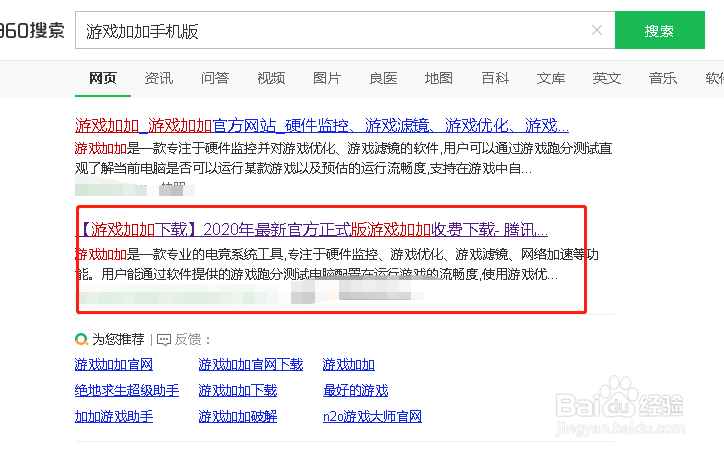This screenshot has height=453, width=724.
Task: Clear the search box with the X icon
Action: tap(597, 30)
